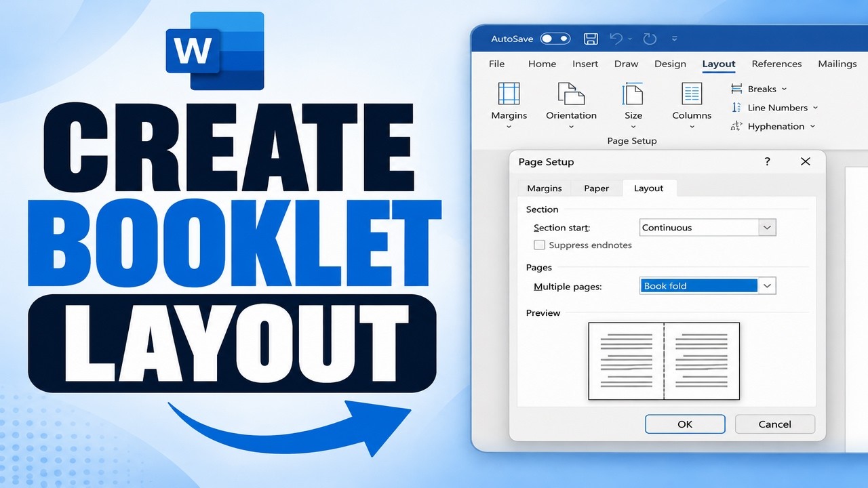
Task: Open the File tab
Action: tap(496, 64)
